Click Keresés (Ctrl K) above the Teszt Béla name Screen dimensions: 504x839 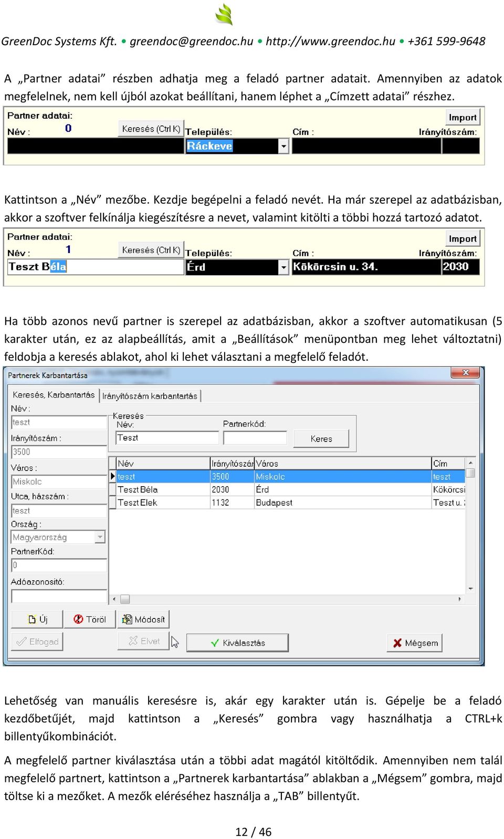click(151, 250)
